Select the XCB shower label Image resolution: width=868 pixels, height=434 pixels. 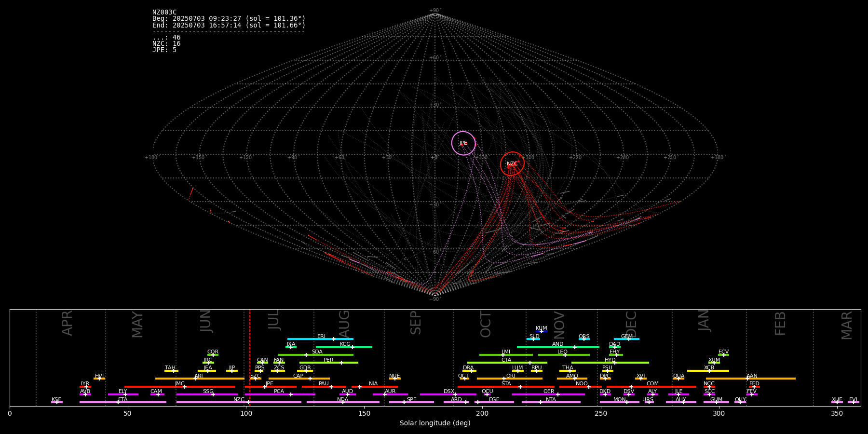709,368
